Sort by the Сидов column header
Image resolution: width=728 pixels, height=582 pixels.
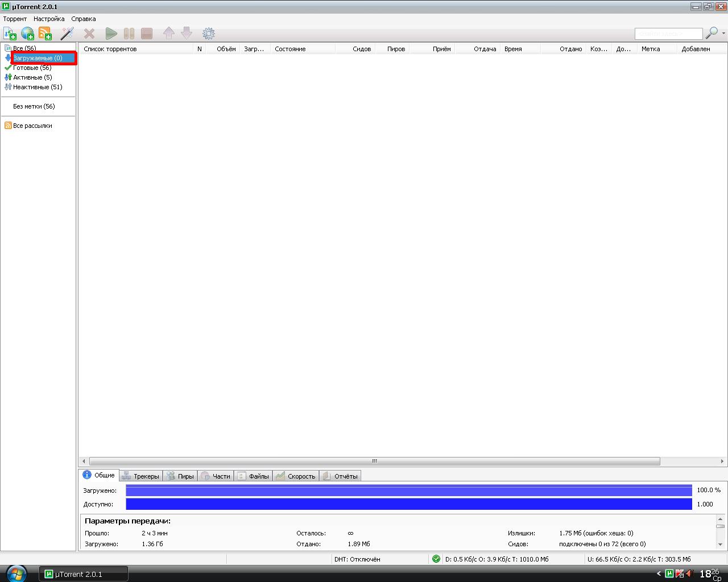(355, 49)
